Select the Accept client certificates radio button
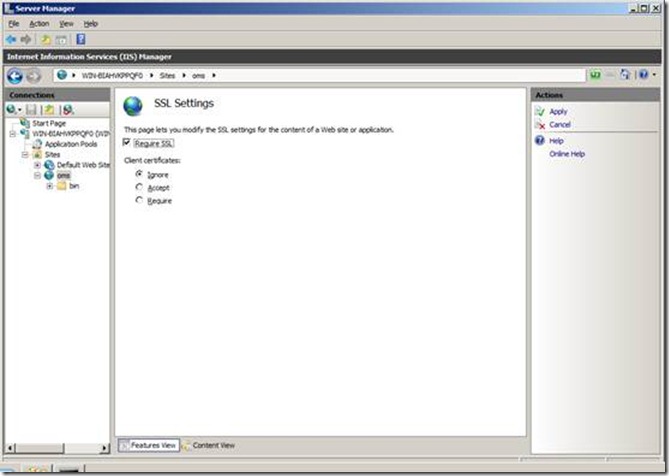The height and width of the screenshot is (476, 669). point(139,187)
